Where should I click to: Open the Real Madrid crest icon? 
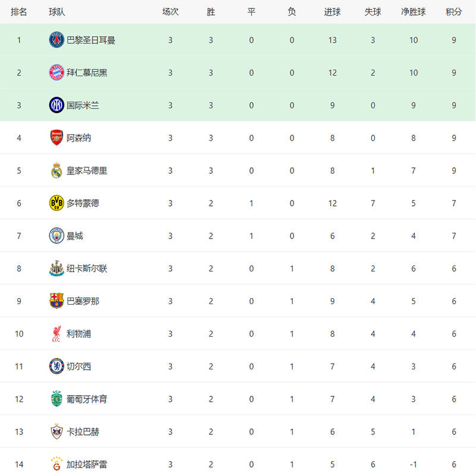pyautogui.click(x=57, y=171)
